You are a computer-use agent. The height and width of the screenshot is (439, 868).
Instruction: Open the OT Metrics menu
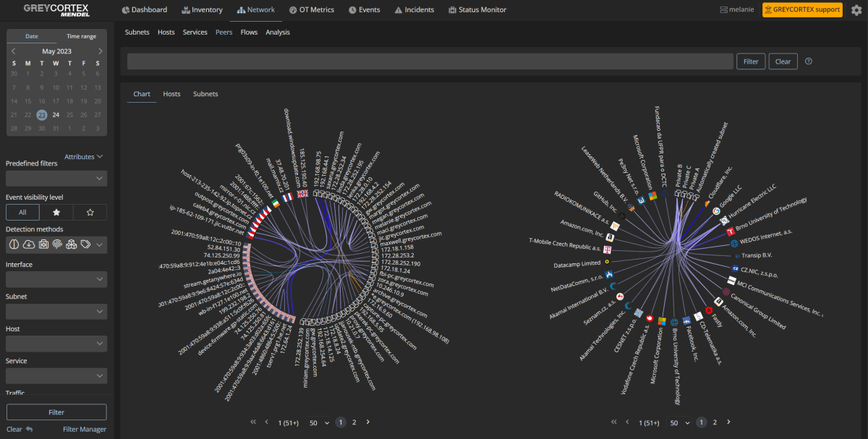click(312, 10)
